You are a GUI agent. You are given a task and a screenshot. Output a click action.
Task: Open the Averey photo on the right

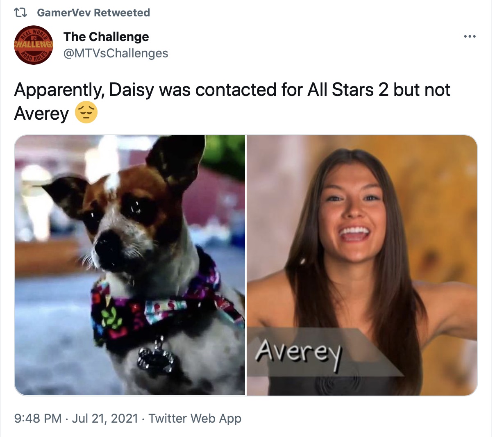click(x=362, y=265)
